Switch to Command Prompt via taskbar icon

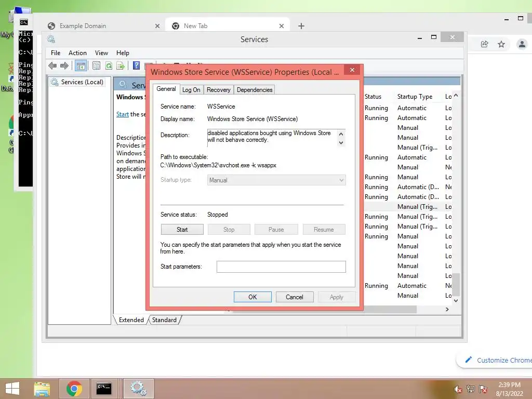tap(103, 389)
